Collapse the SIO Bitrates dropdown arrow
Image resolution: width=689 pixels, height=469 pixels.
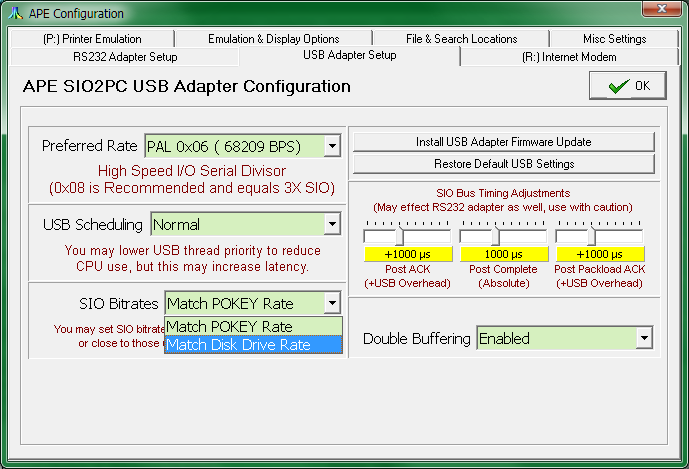[x=333, y=303]
